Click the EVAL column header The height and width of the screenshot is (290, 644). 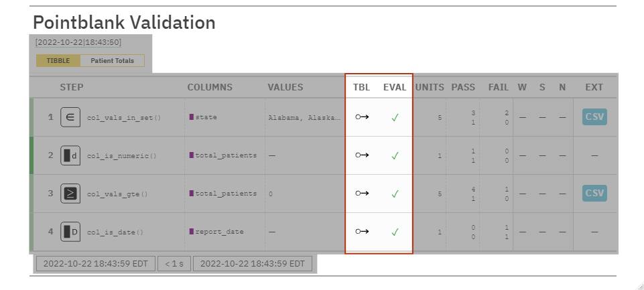coord(395,87)
